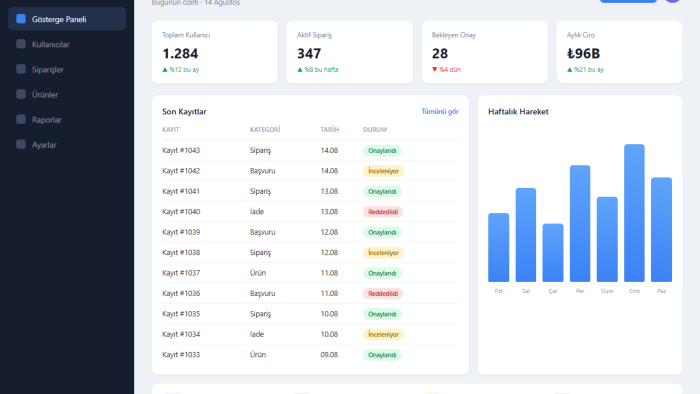Viewport: 700px width, 394px height.
Task: Click Onaylandı badge of Kayıt #1043
Action: tap(382, 151)
